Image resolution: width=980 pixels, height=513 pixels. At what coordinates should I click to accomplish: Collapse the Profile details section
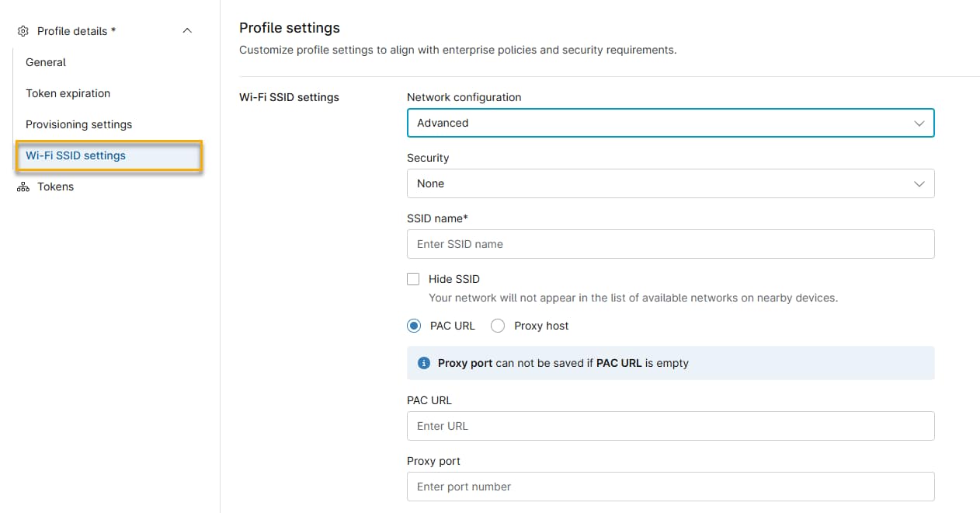pos(186,30)
